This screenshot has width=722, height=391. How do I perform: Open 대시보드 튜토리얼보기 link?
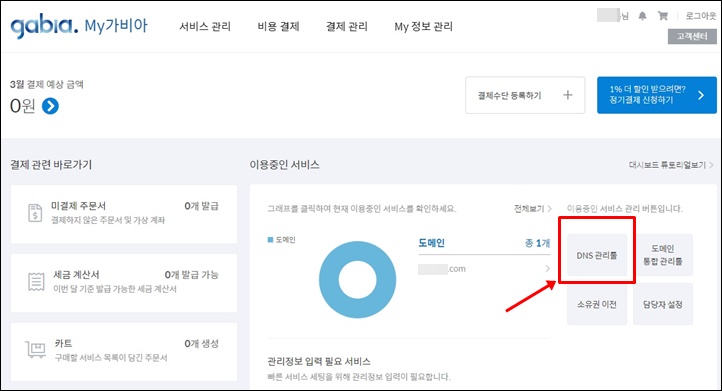point(667,165)
